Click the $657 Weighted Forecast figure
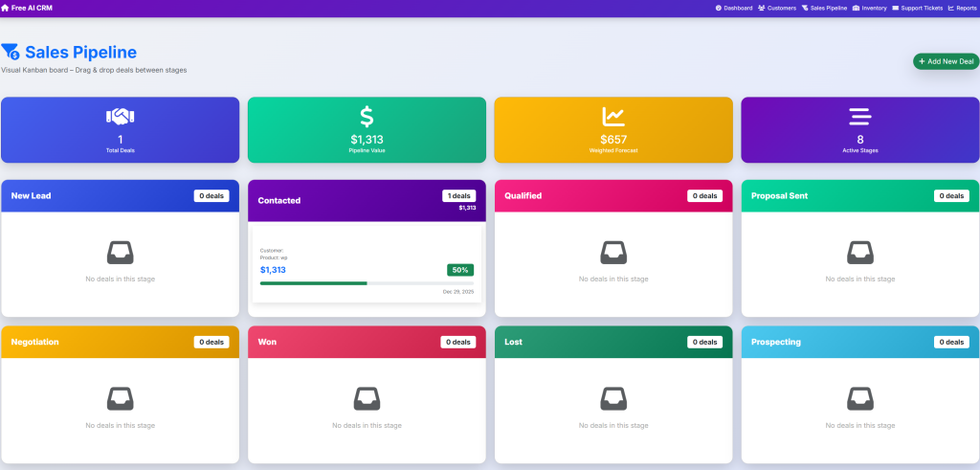The width and height of the screenshot is (980, 470). [x=613, y=140]
